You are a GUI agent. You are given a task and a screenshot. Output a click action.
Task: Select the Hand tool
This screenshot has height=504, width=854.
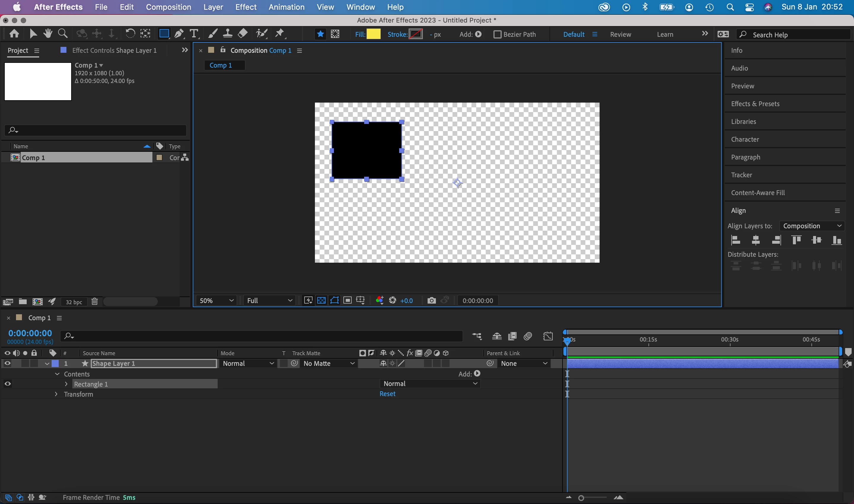click(x=47, y=34)
